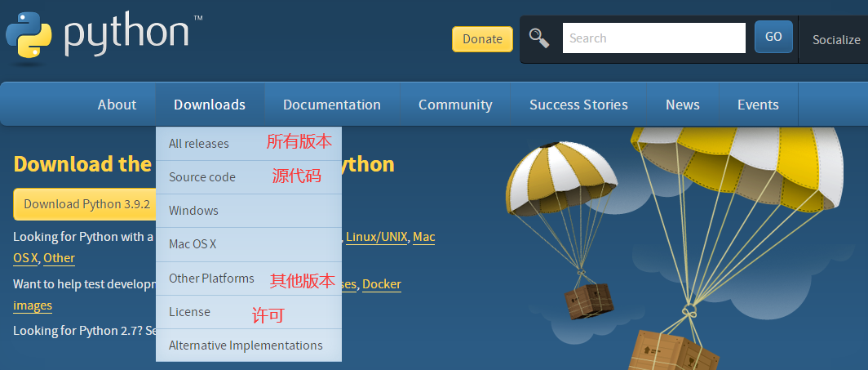Follow the Linux/UNIX link
The image size is (868, 370).
[x=376, y=237]
